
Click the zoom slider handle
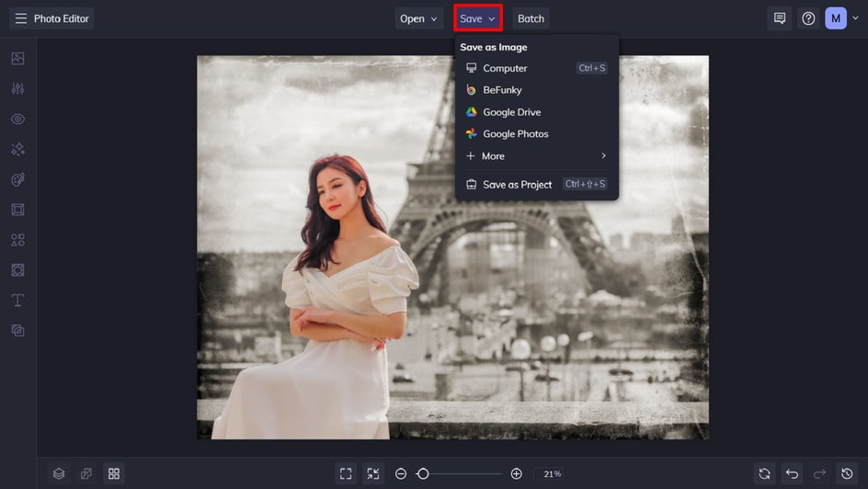pyautogui.click(x=423, y=473)
